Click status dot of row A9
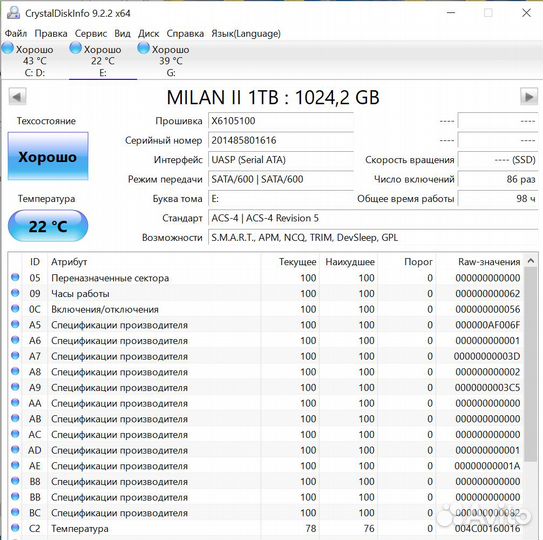This screenshot has height=540, width=543. pos(15,387)
